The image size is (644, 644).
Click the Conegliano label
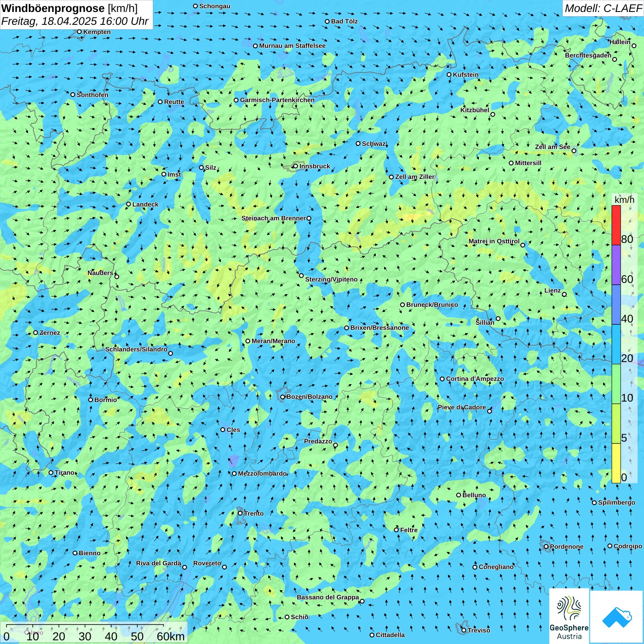pyautogui.click(x=496, y=567)
